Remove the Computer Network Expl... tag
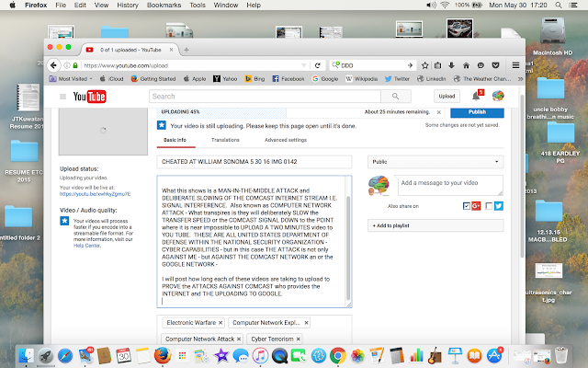The width and height of the screenshot is (588, 368). [306, 323]
